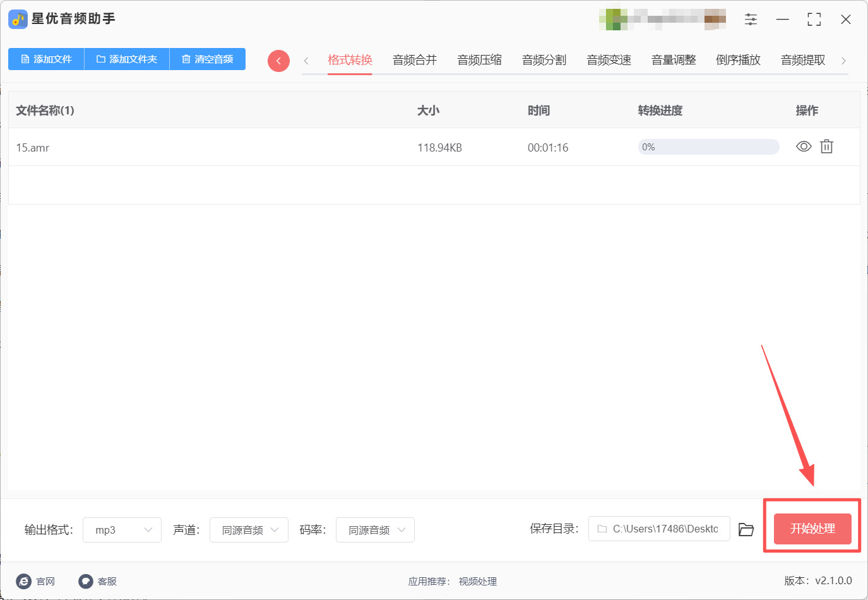Open the 音频压缩 tab

coord(479,59)
